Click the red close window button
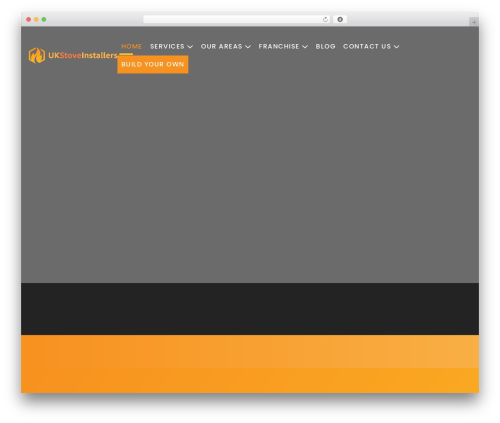This screenshot has height=423, width=500. pos(29,20)
